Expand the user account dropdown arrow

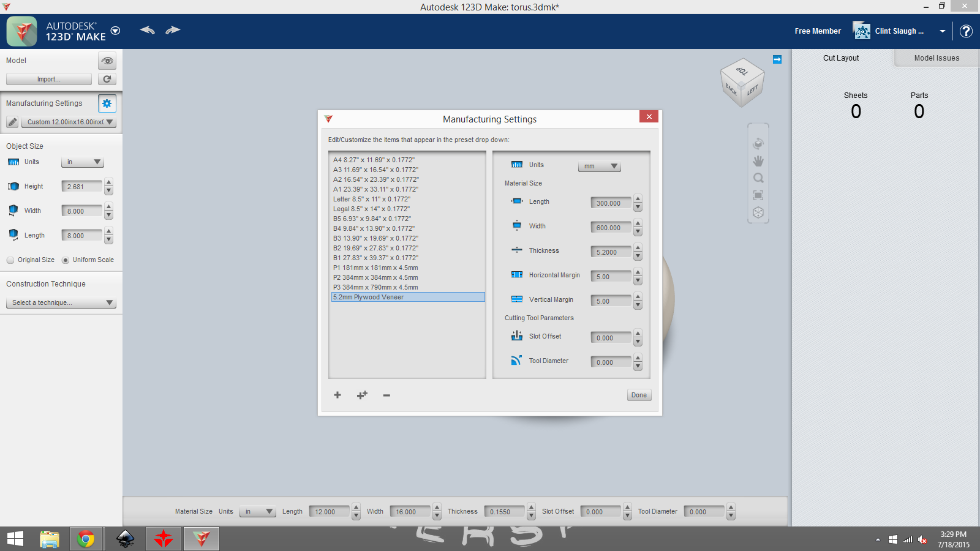tap(943, 31)
